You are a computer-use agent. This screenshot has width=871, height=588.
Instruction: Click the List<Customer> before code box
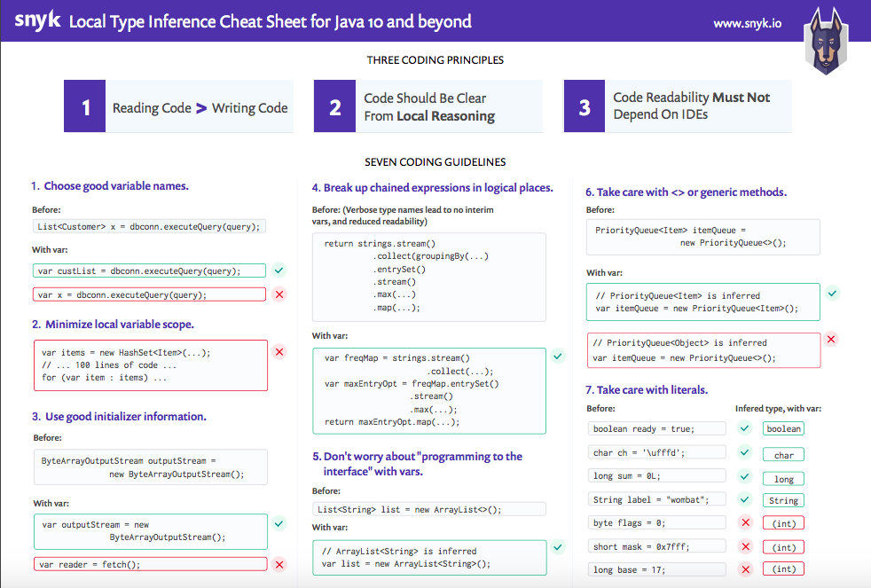149,226
